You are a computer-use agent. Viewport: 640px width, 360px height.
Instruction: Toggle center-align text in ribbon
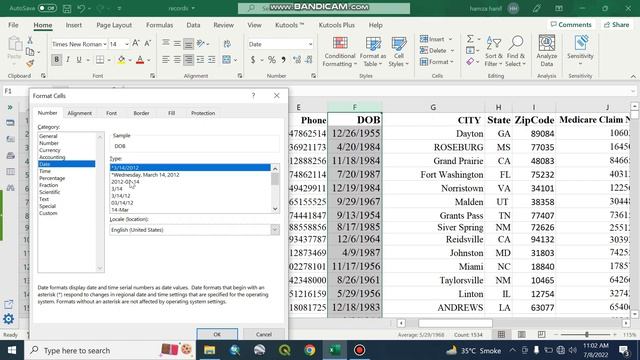(x=177, y=60)
